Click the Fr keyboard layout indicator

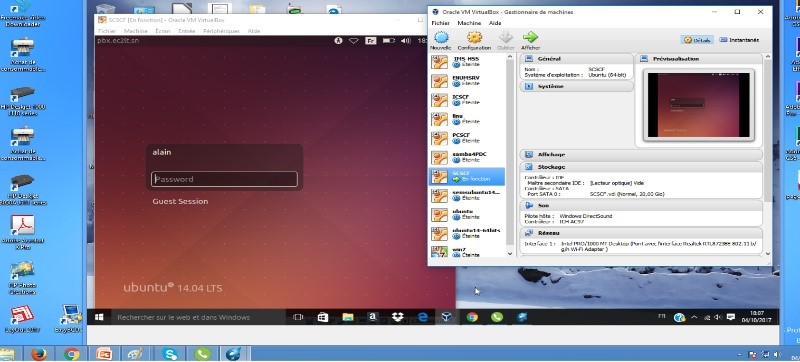tap(371, 41)
